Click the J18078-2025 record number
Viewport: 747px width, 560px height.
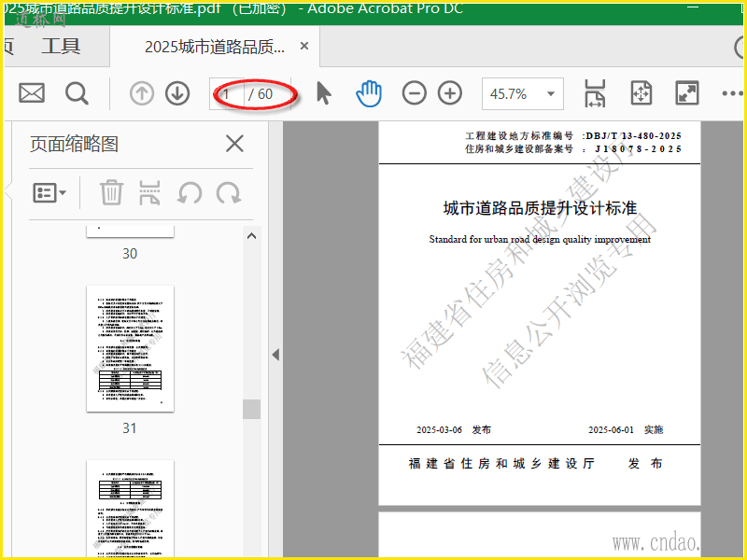(639, 149)
